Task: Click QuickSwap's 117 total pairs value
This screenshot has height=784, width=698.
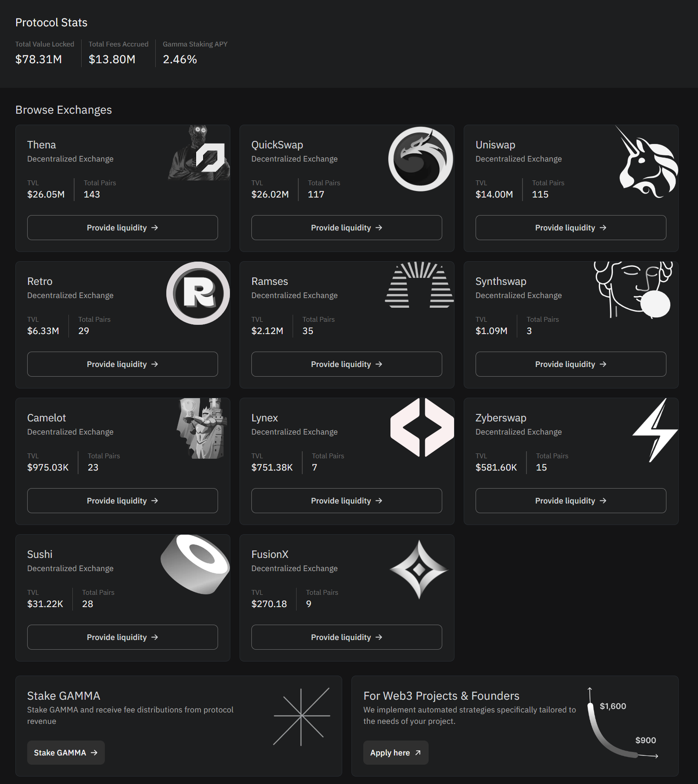Action: [x=316, y=194]
